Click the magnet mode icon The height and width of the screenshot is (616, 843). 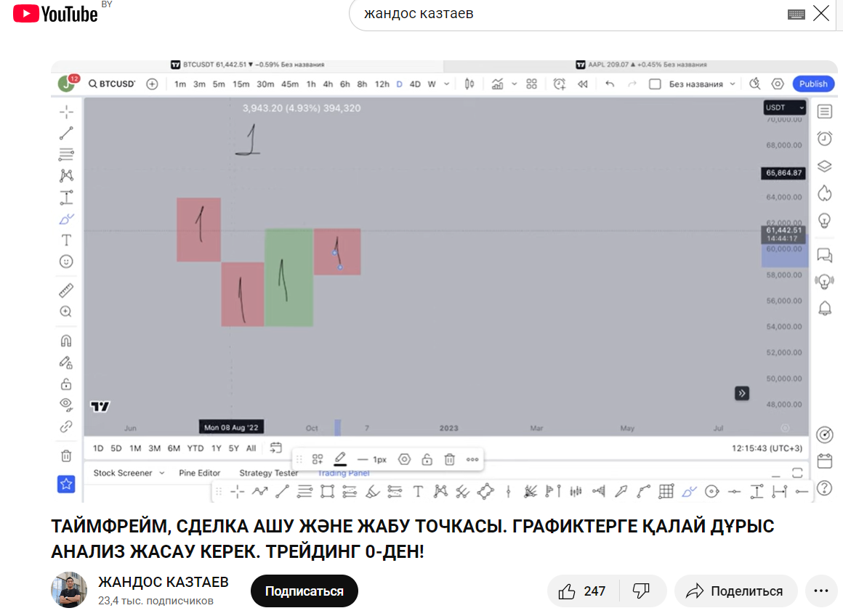pyautogui.click(x=66, y=341)
